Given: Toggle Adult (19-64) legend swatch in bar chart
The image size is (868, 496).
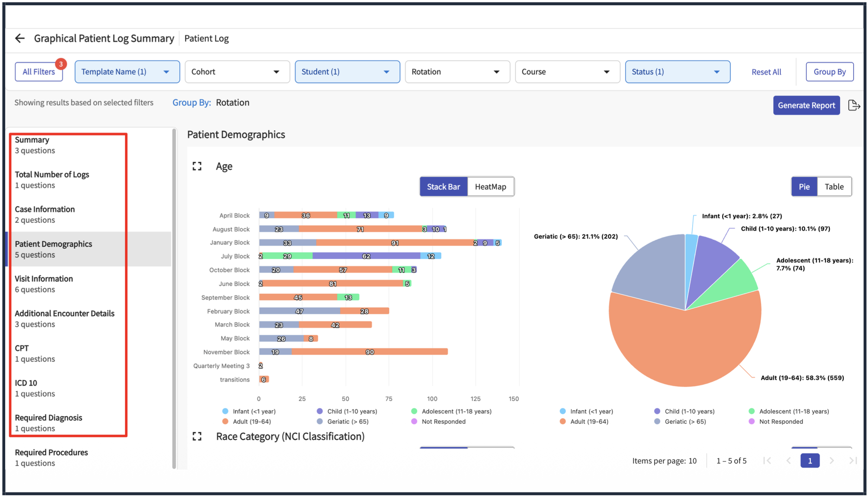Looking at the screenshot, I should point(225,421).
